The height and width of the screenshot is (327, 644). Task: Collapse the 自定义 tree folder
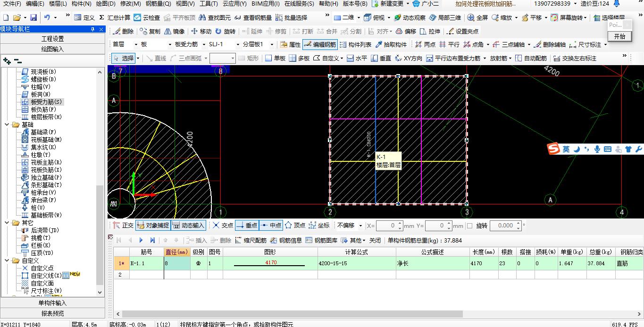[8, 260]
